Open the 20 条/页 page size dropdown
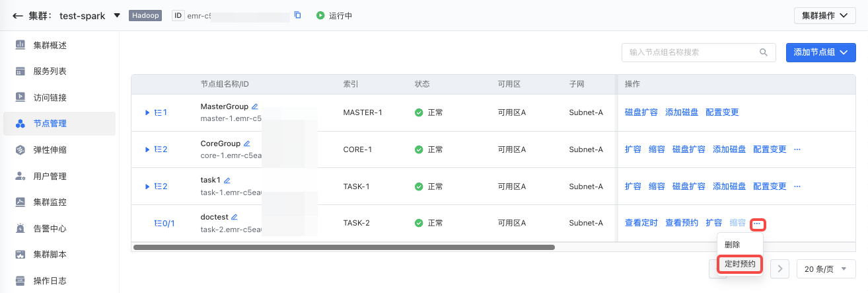This screenshot has width=868, height=293. pos(826,269)
